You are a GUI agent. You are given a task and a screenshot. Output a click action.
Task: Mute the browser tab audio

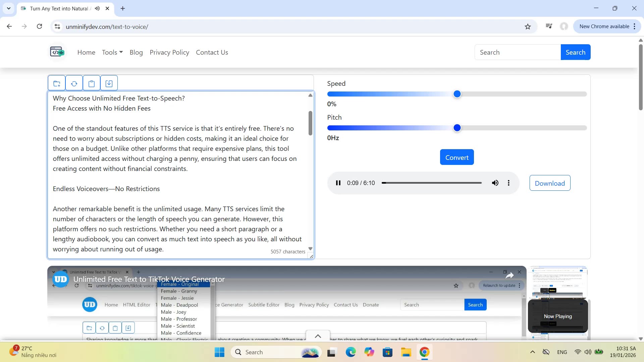point(97,8)
